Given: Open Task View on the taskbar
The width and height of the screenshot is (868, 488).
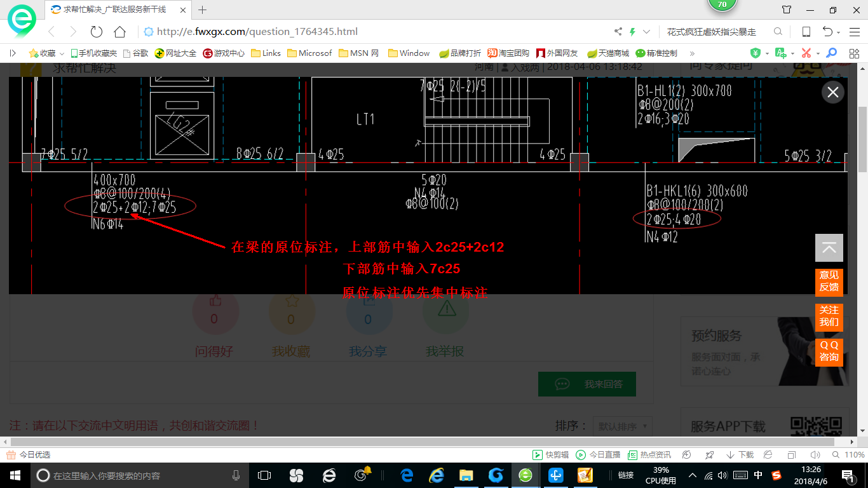Looking at the screenshot, I should [x=264, y=475].
